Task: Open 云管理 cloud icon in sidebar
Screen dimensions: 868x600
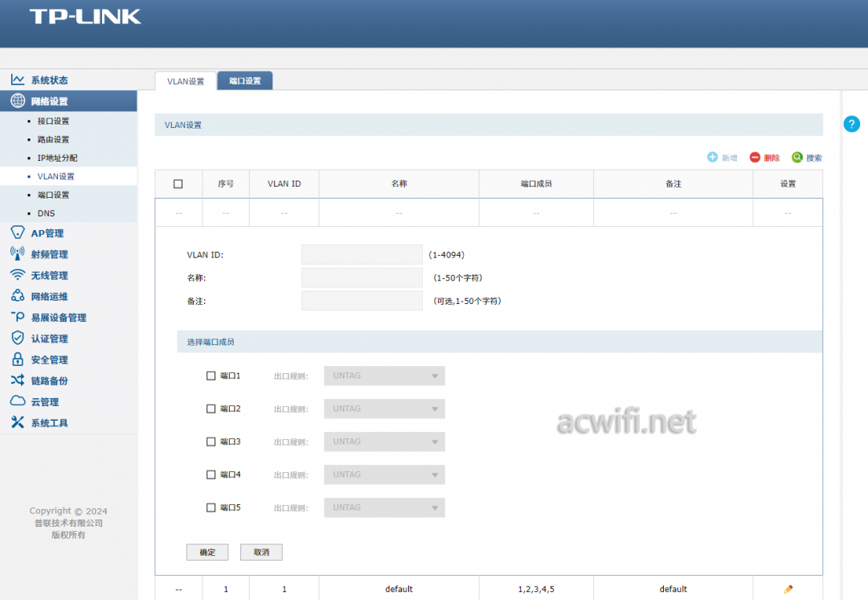Action: click(18, 401)
